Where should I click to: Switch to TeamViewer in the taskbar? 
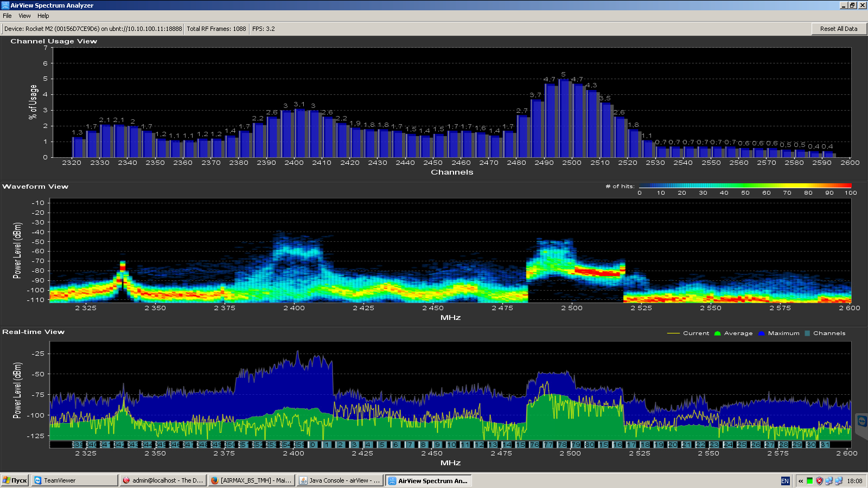74,480
